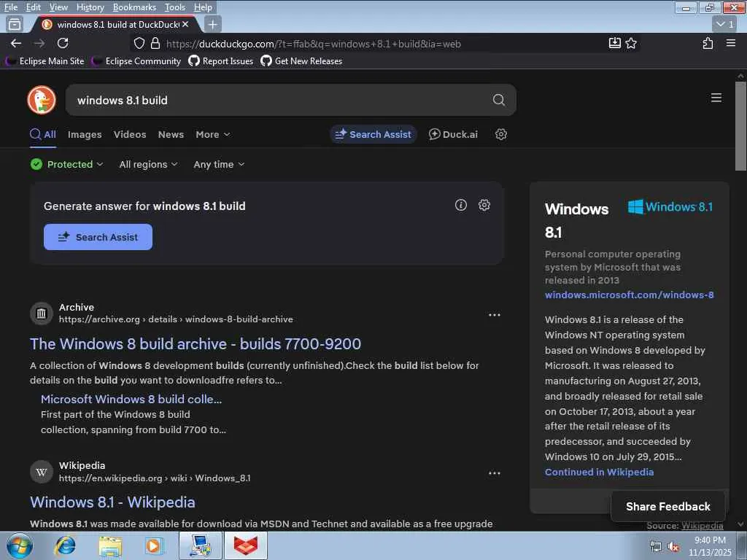The height and width of the screenshot is (560, 747).
Task: Open the Any time filter dropdown
Action: [x=219, y=164]
